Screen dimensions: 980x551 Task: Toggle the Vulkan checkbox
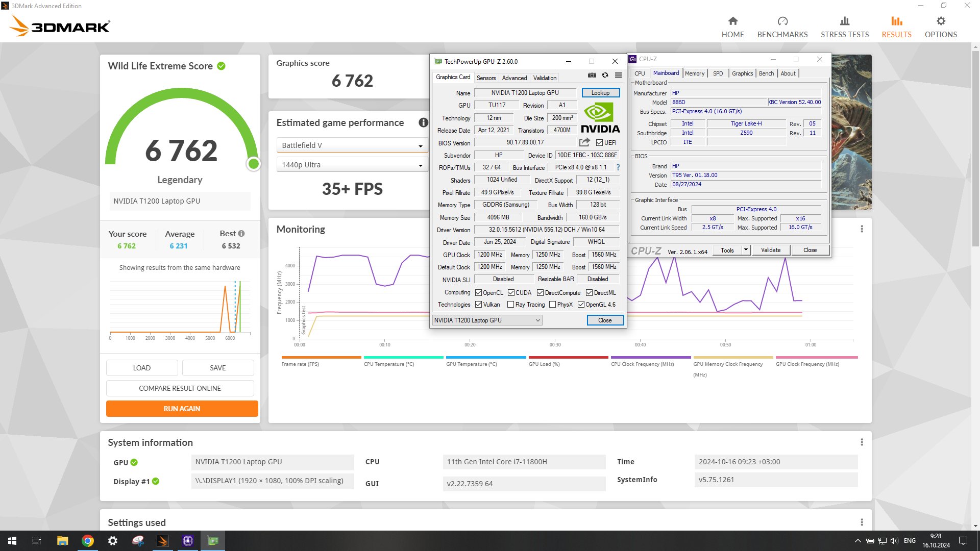click(x=478, y=305)
